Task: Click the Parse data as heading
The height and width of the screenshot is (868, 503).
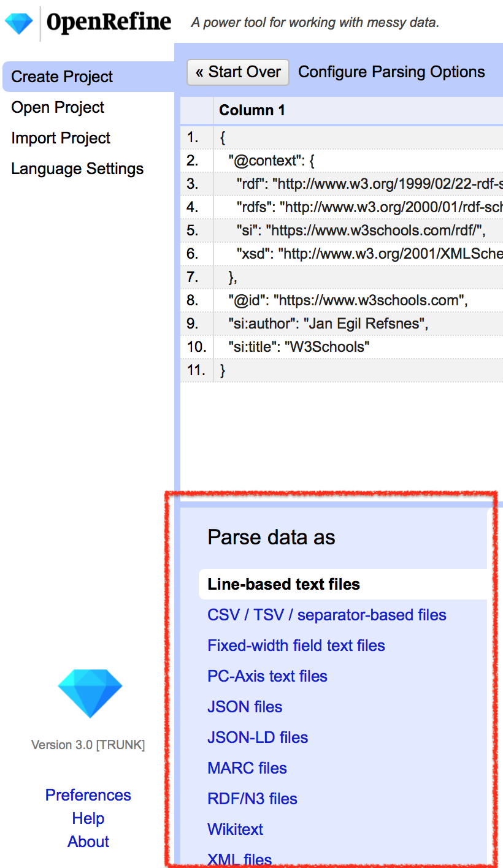Action: coord(271,538)
